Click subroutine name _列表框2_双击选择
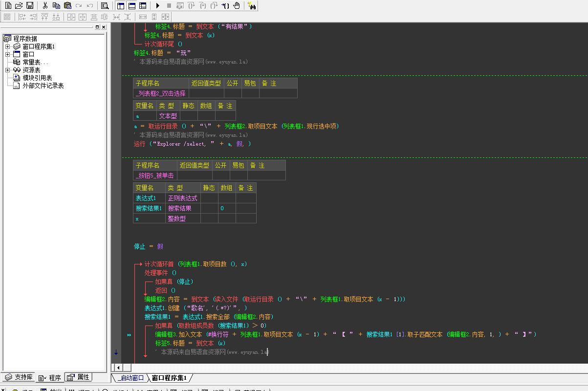Image resolution: width=588 pixels, height=391 pixels. (x=161, y=93)
